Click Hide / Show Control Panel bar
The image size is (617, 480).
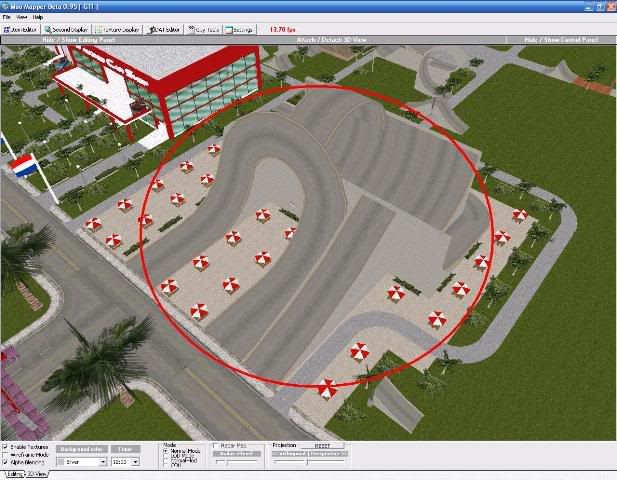tap(561, 40)
